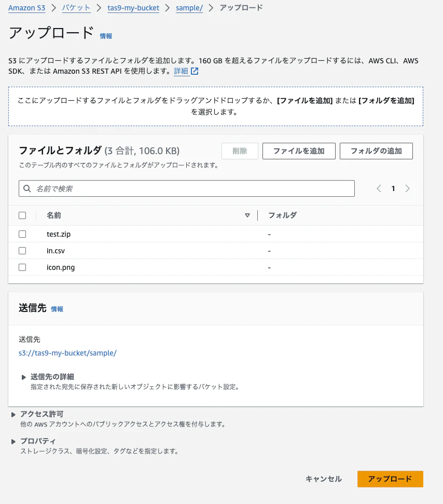Toggle the sort arrow on the 名前 column
The height and width of the screenshot is (504, 443).
click(247, 215)
